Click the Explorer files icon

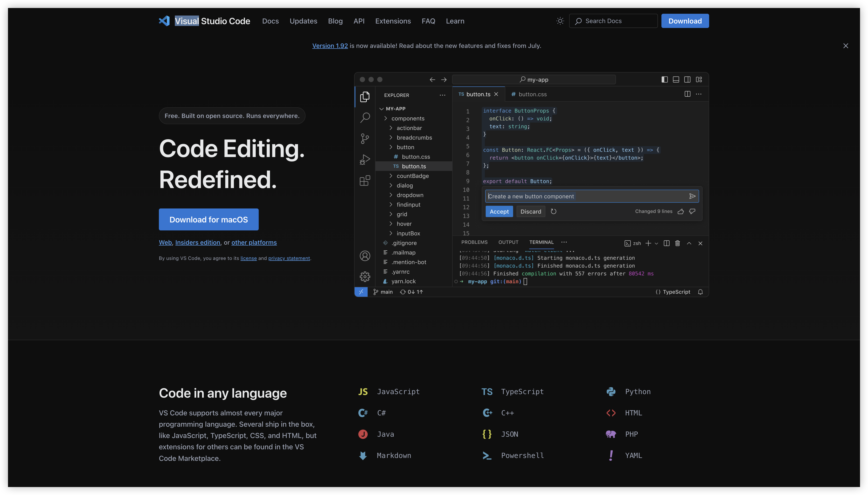point(365,96)
